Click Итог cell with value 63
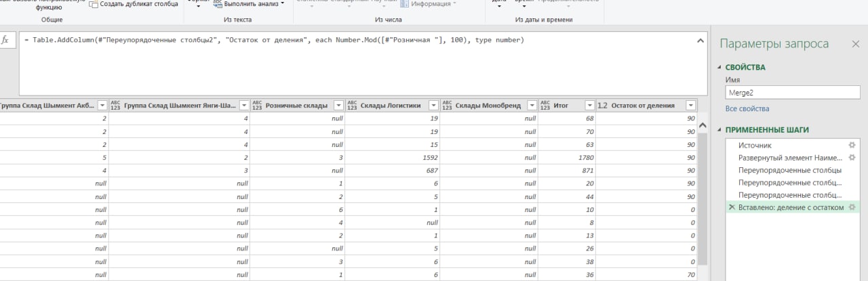868x281 pixels. [567, 144]
